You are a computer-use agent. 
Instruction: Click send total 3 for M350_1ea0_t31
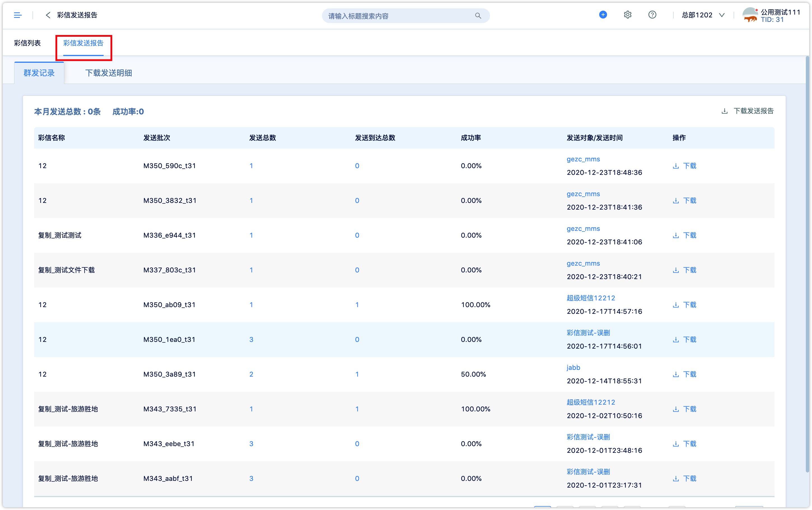251,340
